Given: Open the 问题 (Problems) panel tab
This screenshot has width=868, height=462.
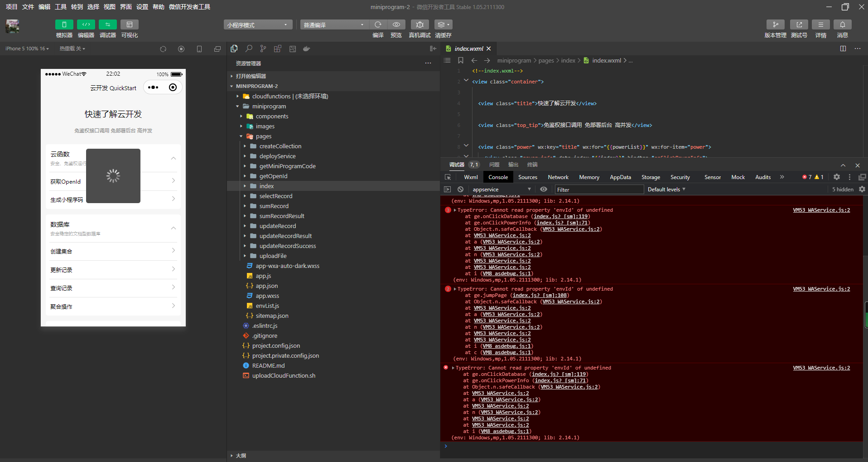Looking at the screenshot, I should 494,165.
